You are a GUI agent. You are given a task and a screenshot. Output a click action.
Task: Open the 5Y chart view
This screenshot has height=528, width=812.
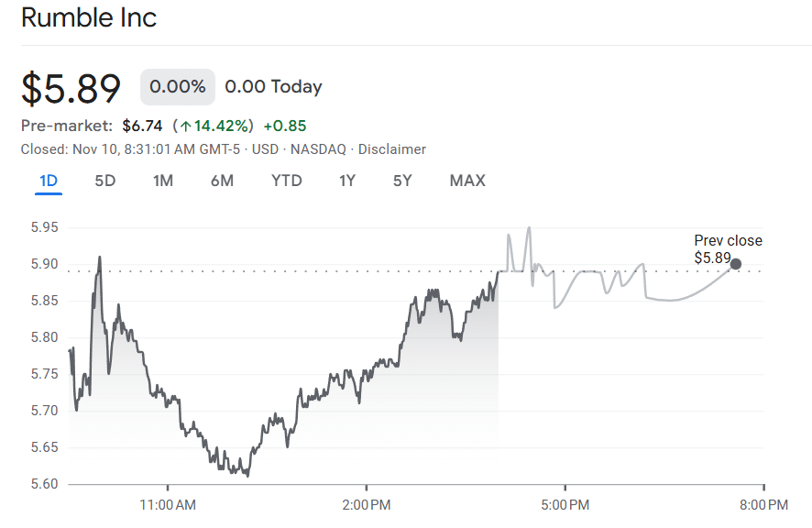401,181
